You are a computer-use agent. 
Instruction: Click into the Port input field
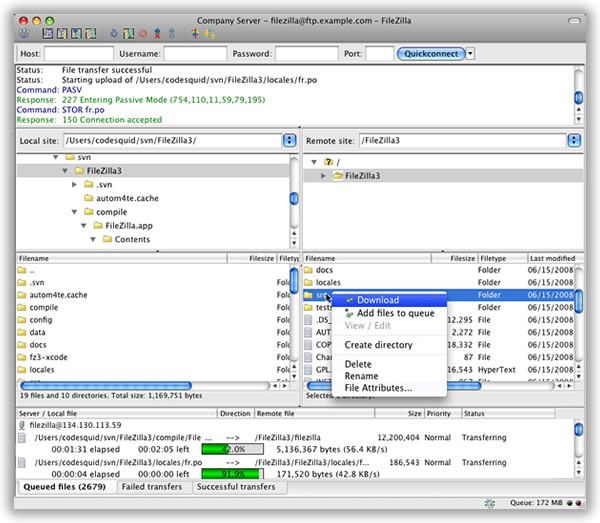380,54
